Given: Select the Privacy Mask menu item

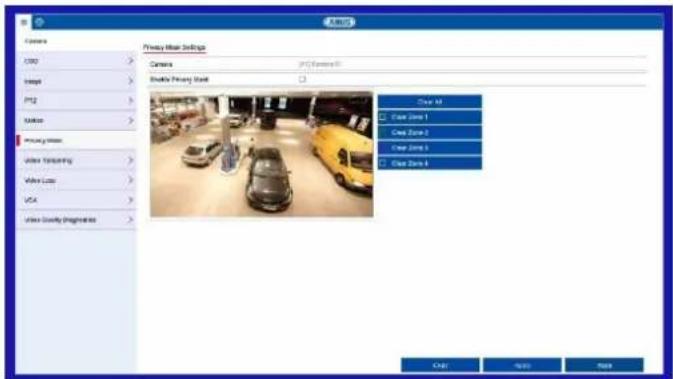Looking at the screenshot, I should (76, 140).
